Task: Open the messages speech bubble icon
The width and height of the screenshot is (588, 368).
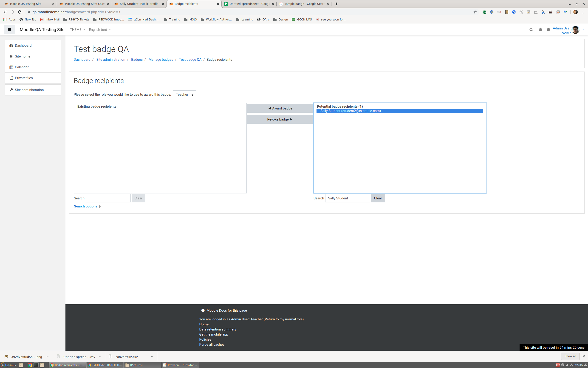Action: click(x=548, y=30)
